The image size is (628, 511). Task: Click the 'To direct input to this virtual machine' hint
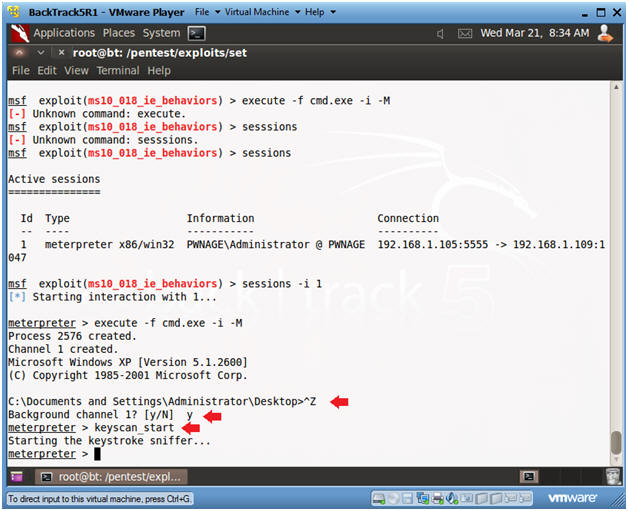coord(100,499)
